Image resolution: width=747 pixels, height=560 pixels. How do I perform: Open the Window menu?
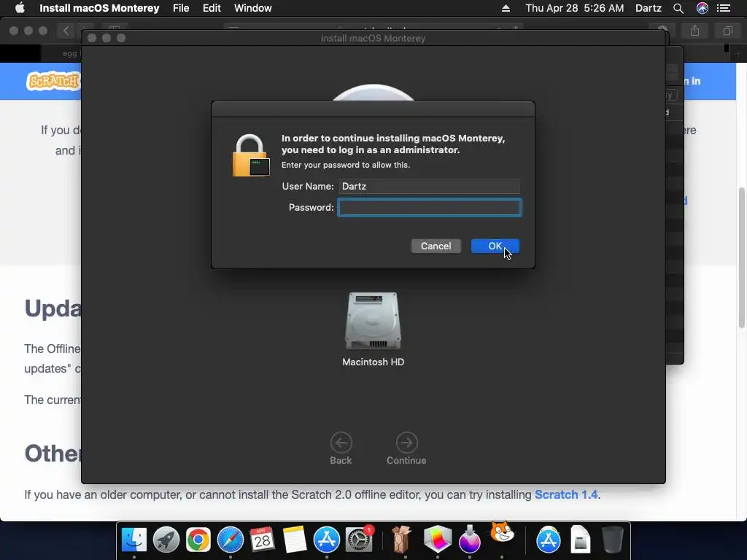253,8
